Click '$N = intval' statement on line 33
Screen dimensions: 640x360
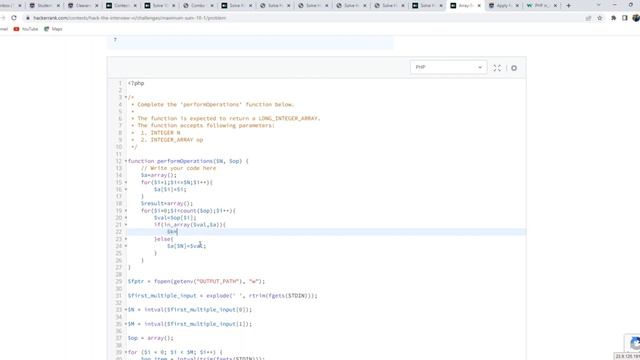pyautogui.click(x=190, y=310)
